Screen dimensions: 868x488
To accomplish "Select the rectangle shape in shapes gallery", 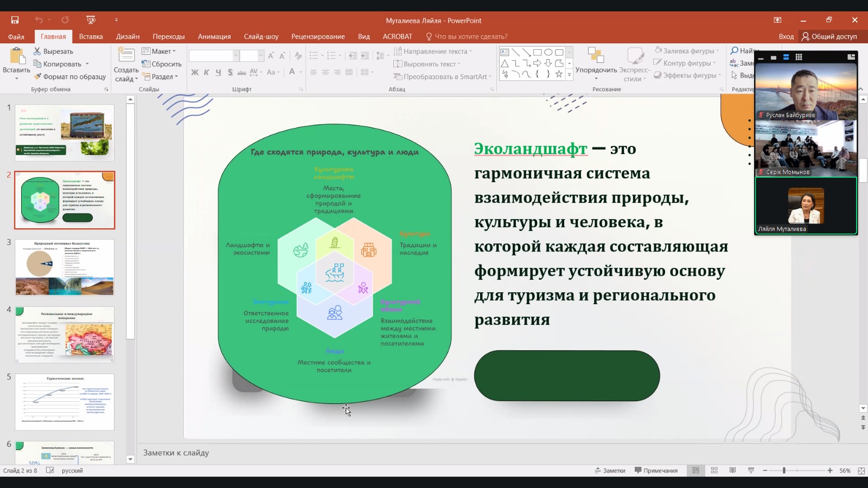I will pyautogui.click(x=537, y=53).
